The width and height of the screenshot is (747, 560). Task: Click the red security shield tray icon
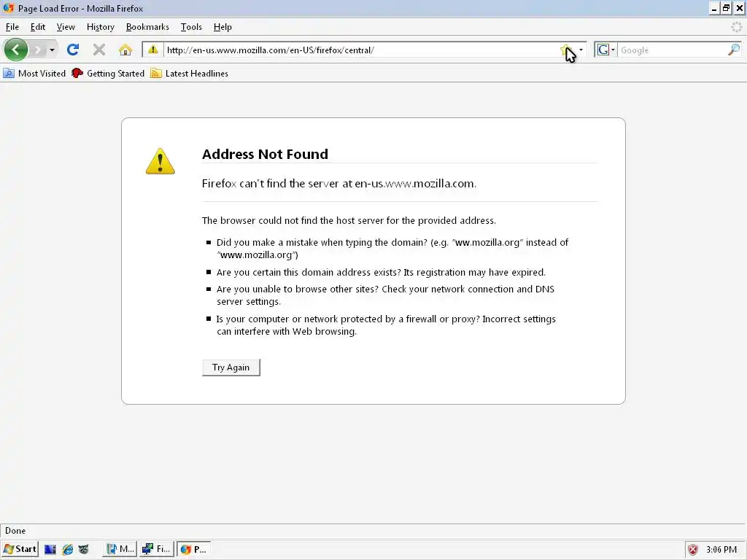pos(693,550)
